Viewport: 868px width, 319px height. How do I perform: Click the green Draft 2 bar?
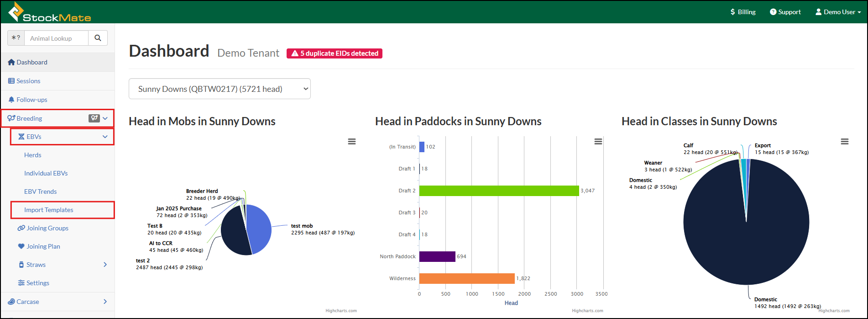(x=499, y=191)
